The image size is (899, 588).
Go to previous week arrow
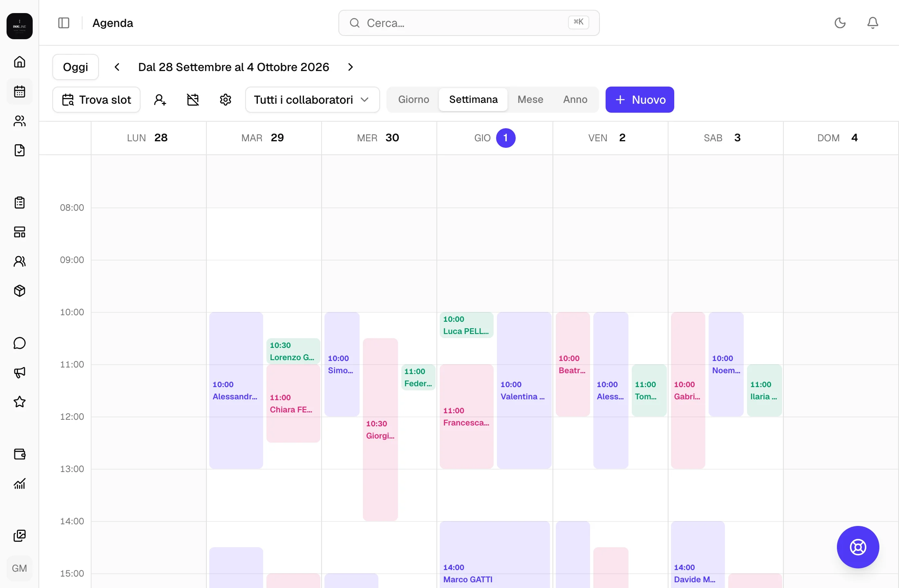coord(117,67)
